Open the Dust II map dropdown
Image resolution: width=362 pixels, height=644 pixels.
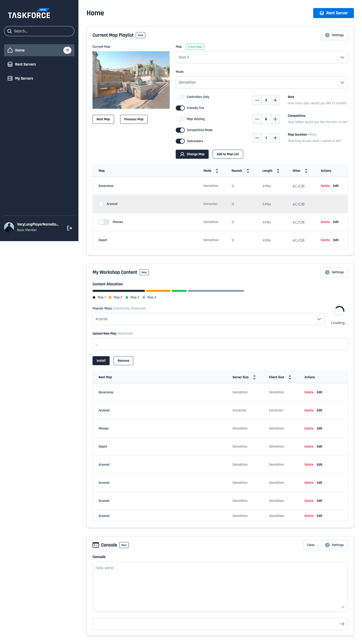click(x=261, y=57)
